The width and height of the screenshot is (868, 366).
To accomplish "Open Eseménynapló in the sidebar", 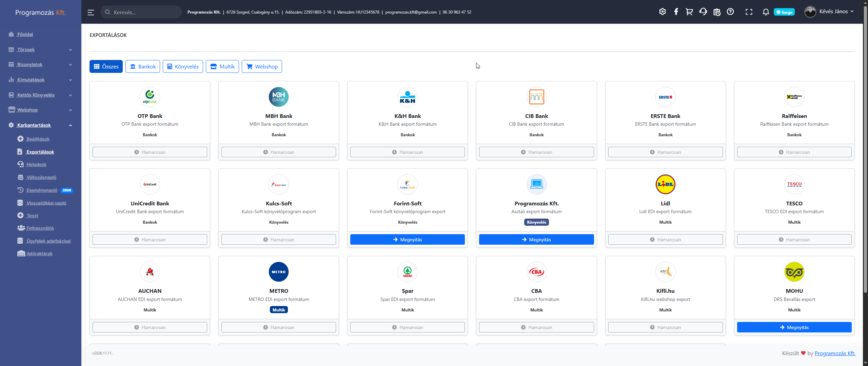I will (42, 190).
